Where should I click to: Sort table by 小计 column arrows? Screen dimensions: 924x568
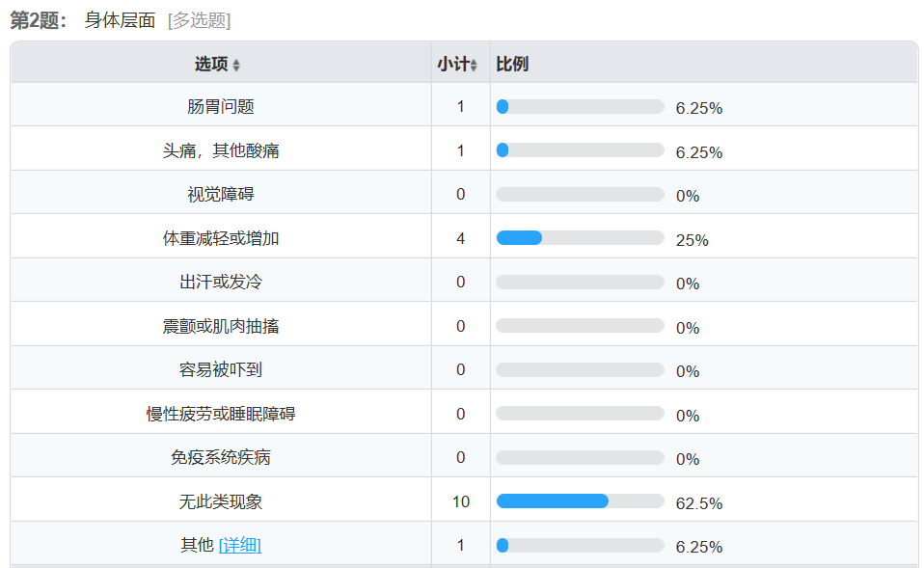pyautogui.click(x=474, y=66)
